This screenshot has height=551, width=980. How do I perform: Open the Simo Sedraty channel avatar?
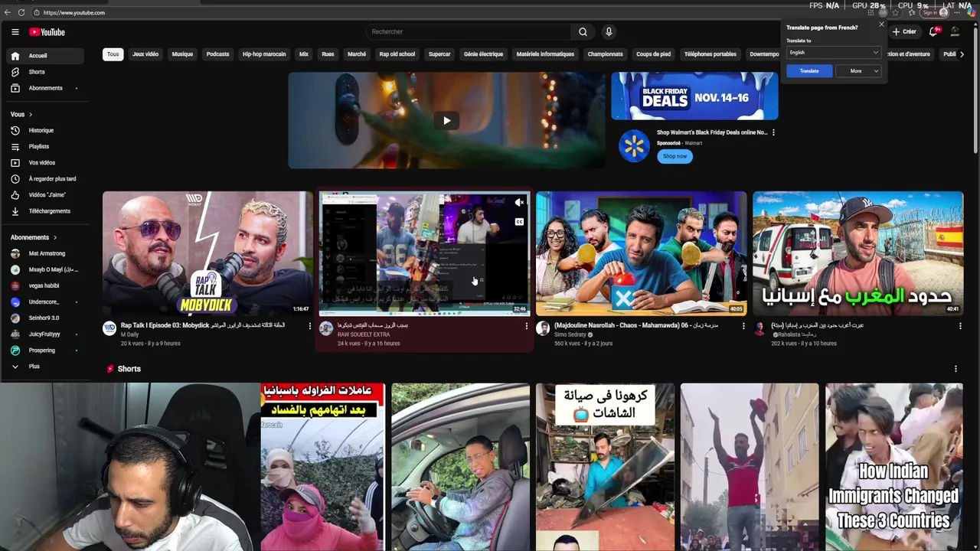point(543,328)
